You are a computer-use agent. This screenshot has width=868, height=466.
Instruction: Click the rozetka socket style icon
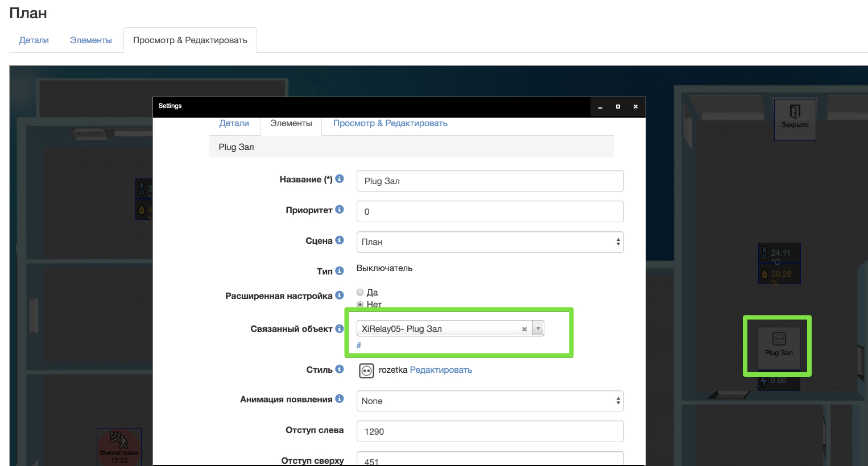pyautogui.click(x=366, y=371)
